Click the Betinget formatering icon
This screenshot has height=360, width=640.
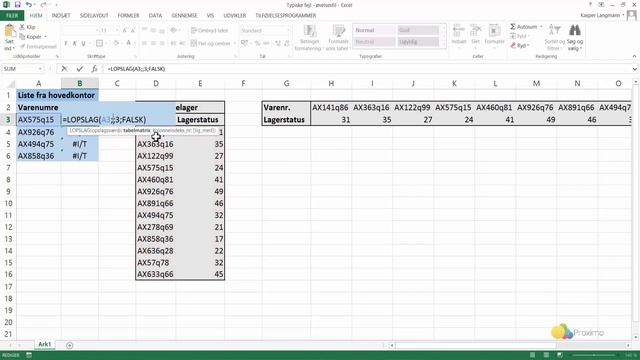309,31
